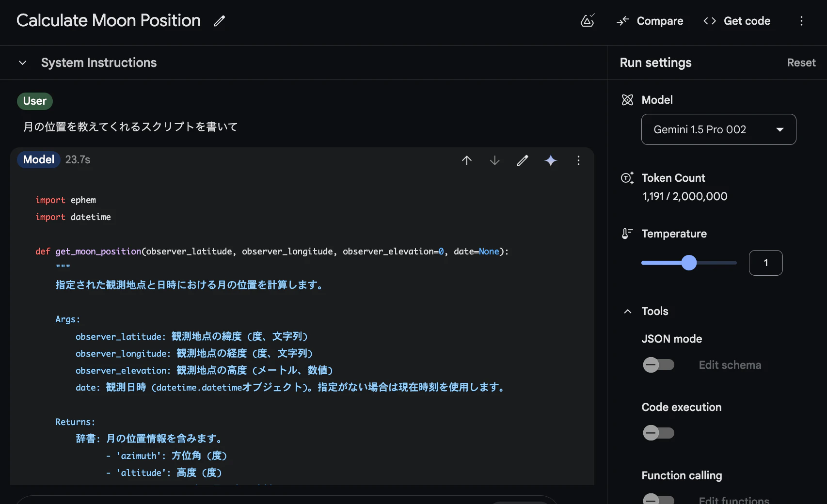Edit the prompt title with pencil icon
This screenshot has height=504, width=827.
220,21
